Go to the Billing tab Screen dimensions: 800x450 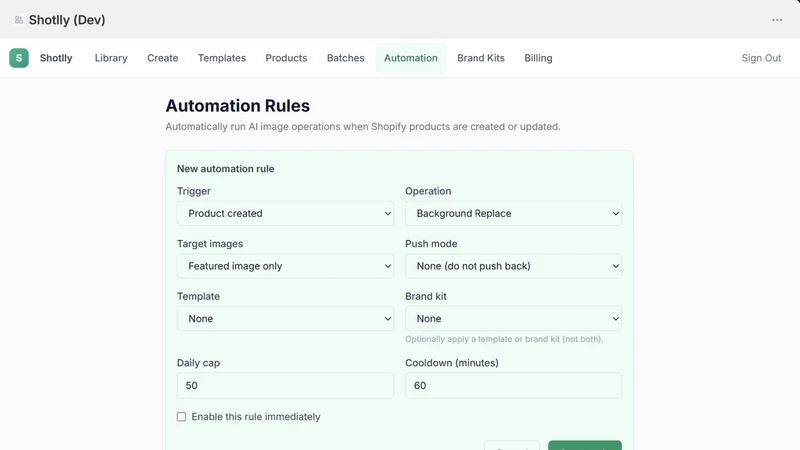pos(538,58)
